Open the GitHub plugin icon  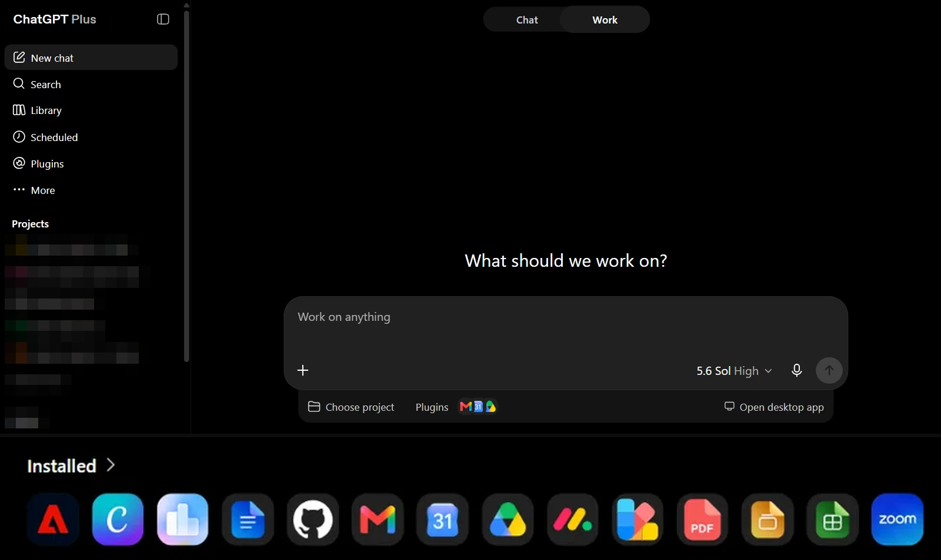click(313, 519)
